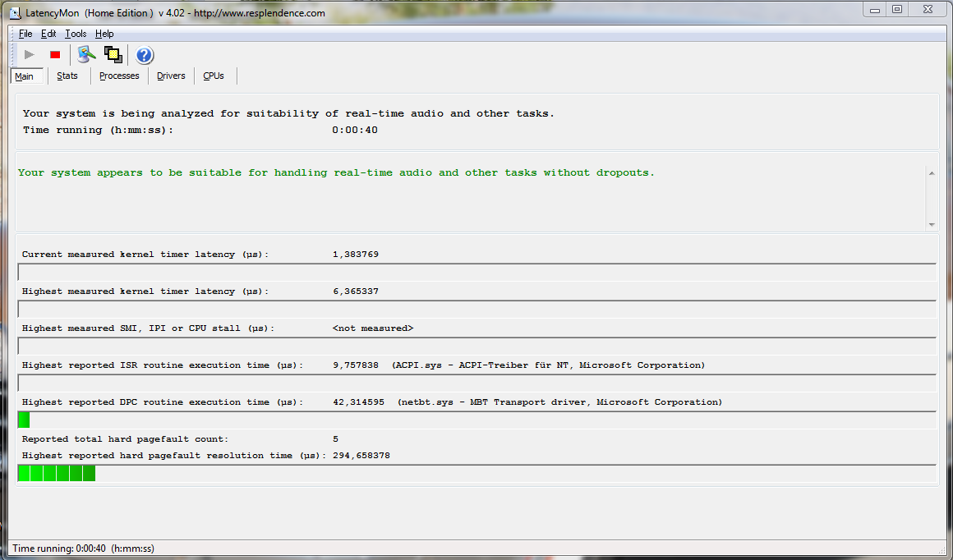Show the Processes tab
The image size is (953, 560).
[x=119, y=76]
